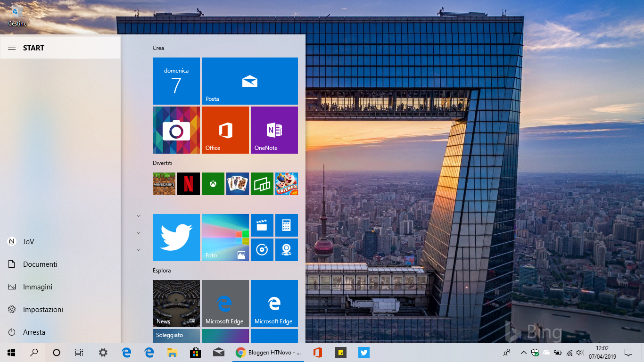This screenshot has height=362, width=644.
Task: Open the Netflix tile
Action: [x=189, y=184]
